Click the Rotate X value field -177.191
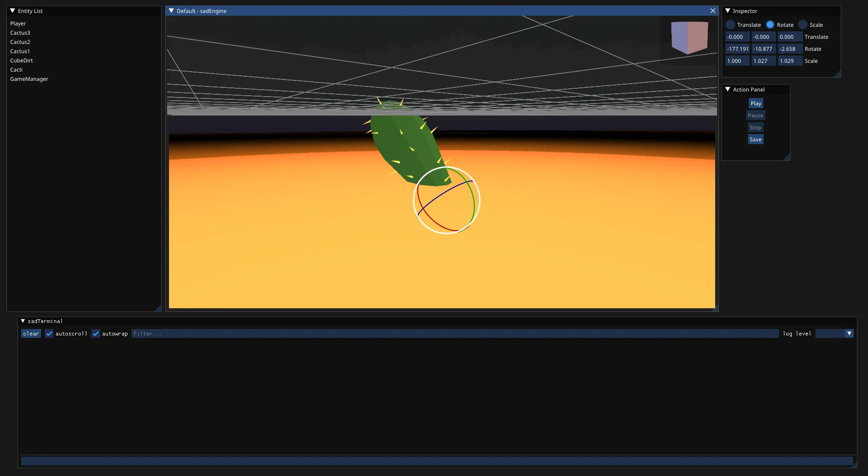Screen dimensions: 868x476 tap(737, 49)
